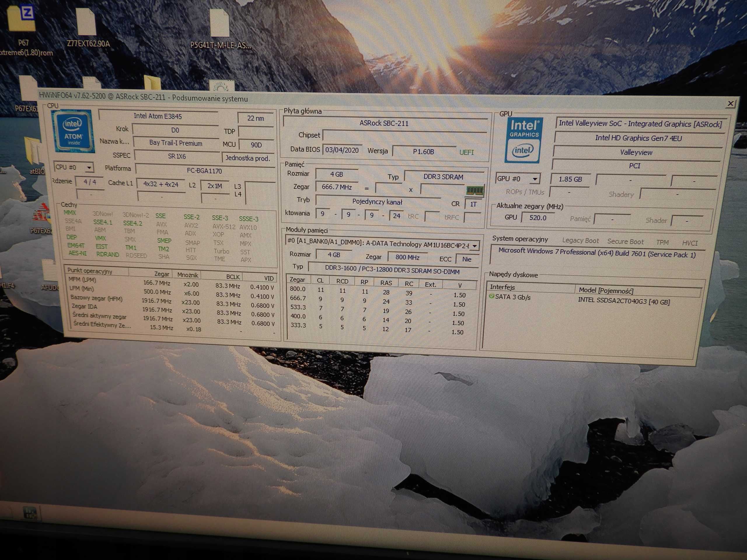747x560 pixels.
Task: Click the Intel Atom inside CPU logo
Action: tap(73, 131)
